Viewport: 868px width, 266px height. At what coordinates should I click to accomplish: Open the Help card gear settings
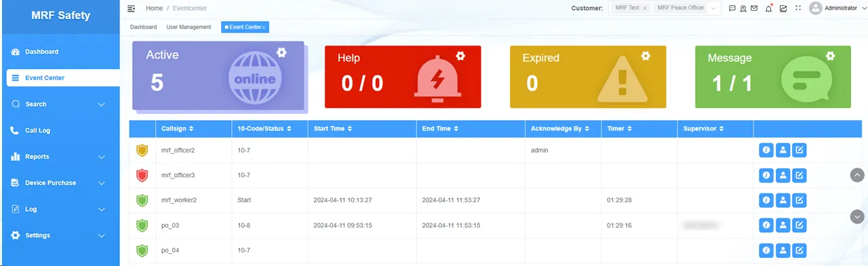pos(460,56)
